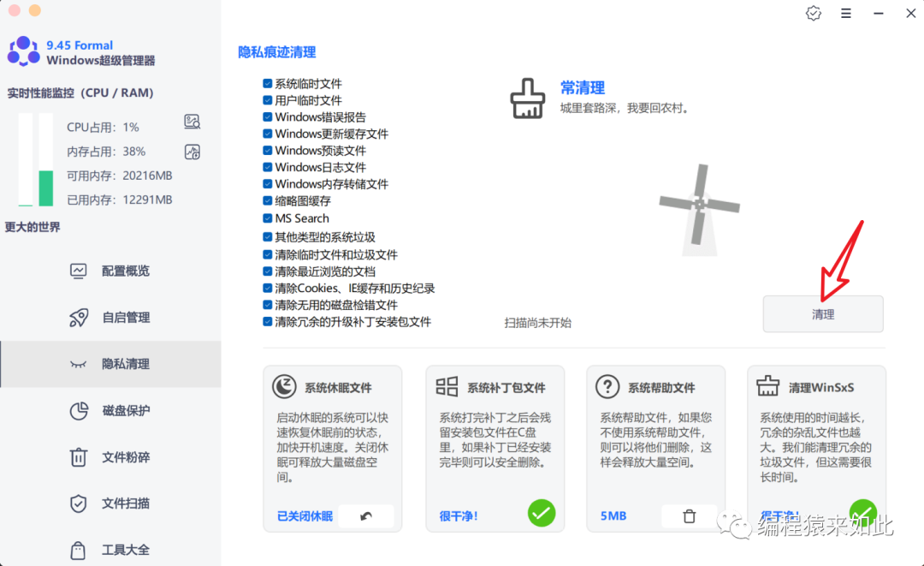Click the undo arrow in 系统休眠文件 card
The image size is (924, 566).
pyautogui.click(x=366, y=515)
